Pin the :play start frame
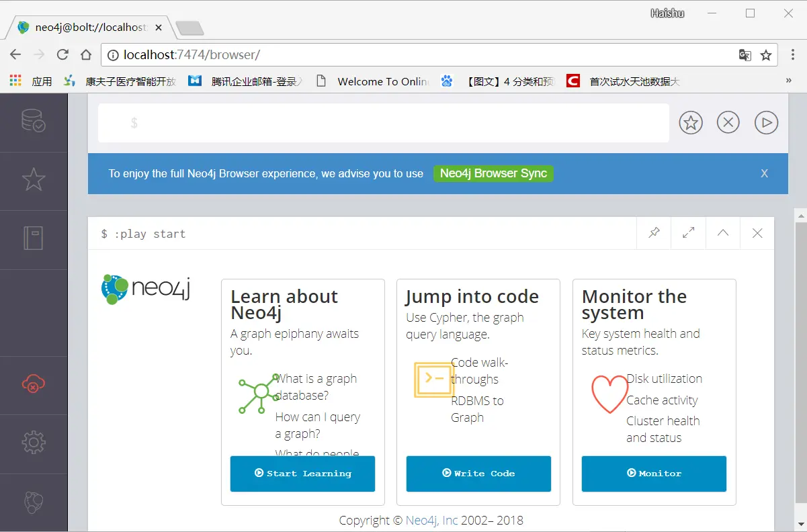 (654, 233)
